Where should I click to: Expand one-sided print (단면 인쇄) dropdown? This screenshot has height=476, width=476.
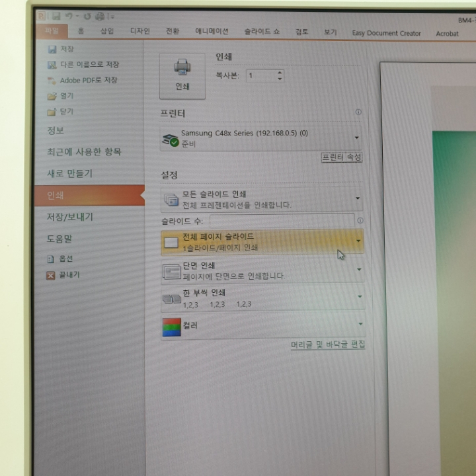262,270
